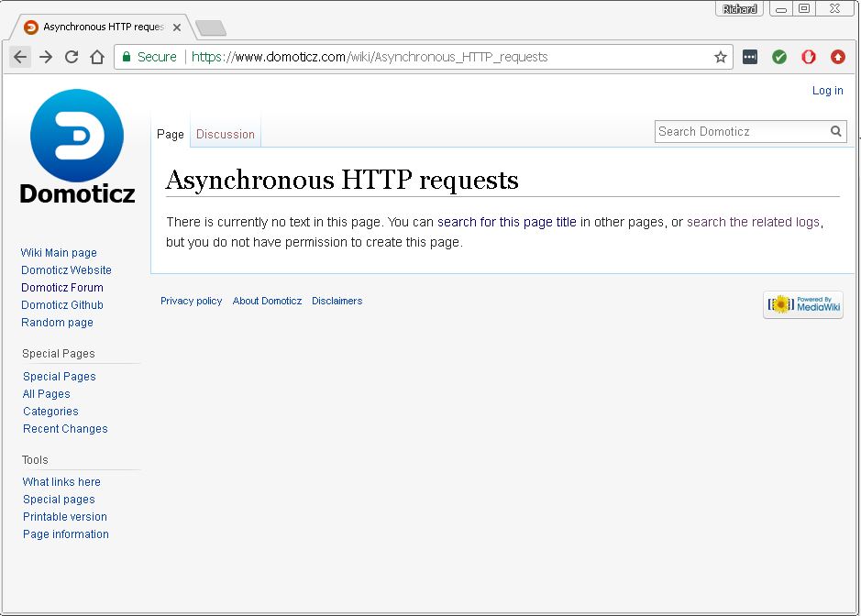Open Wiki Main page link

(59, 253)
